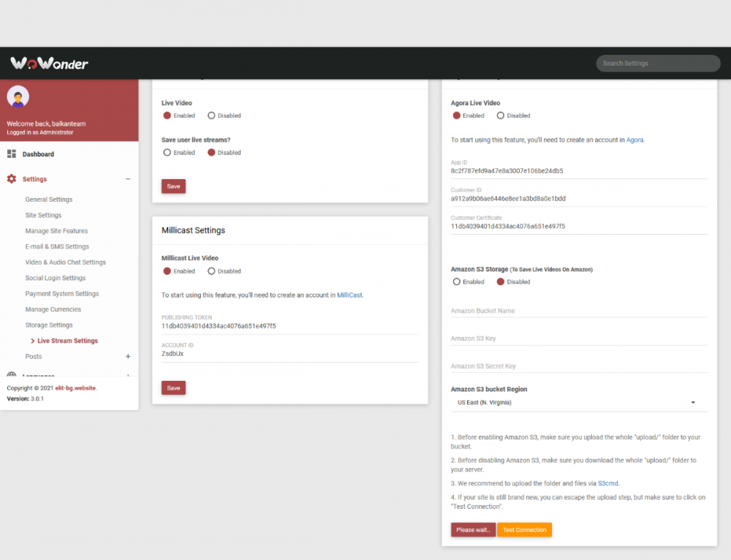This screenshot has width=731, height=560.
Task: Edit the Agora App ID field
Action: click(x=579, y=171)
